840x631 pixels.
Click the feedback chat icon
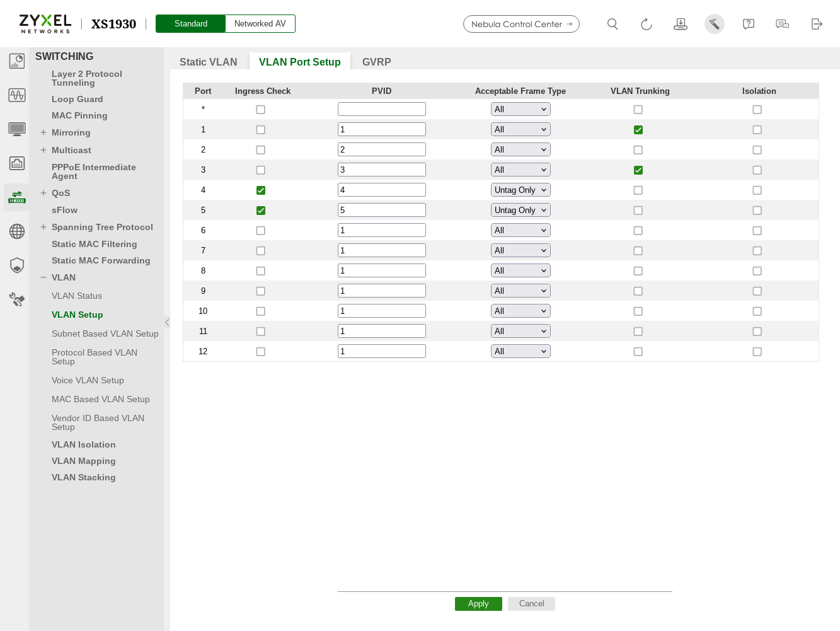782,23
